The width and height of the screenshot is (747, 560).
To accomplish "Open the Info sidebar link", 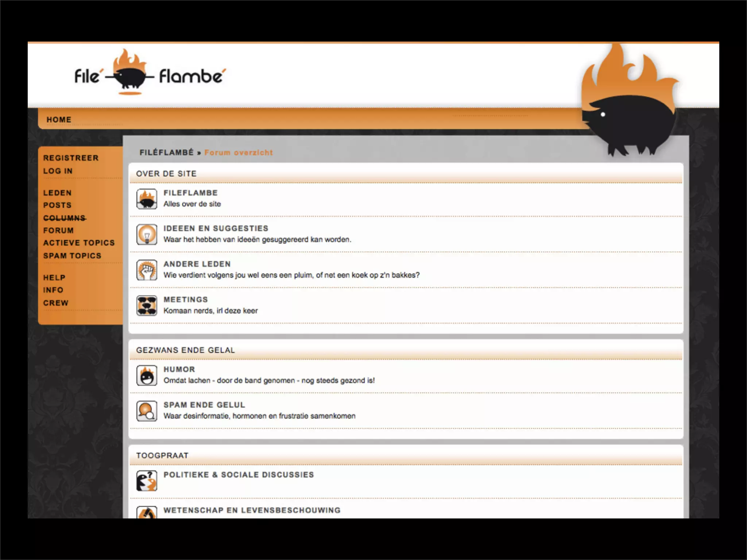I will click(x=53, y=290).
